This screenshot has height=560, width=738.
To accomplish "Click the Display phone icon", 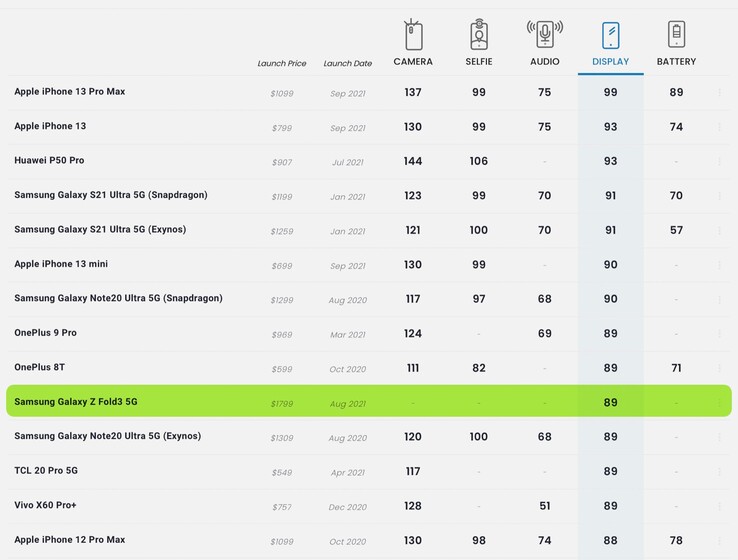I will click(610, 35).
